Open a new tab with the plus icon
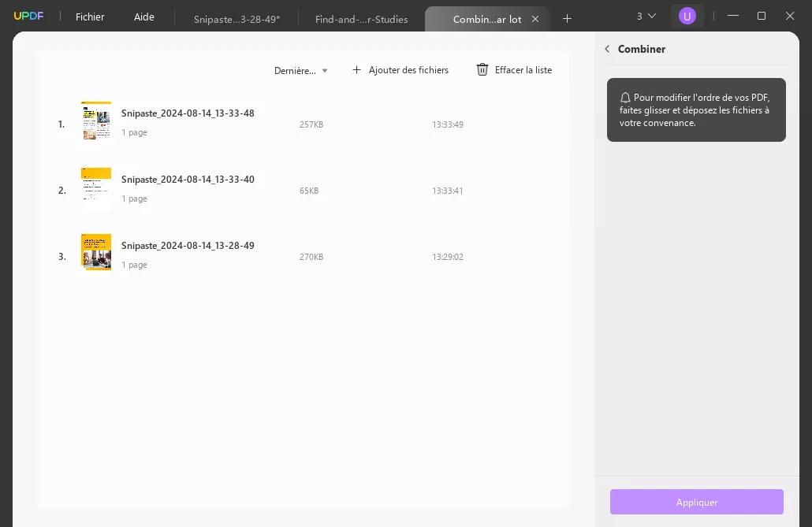 pos(567,18)
